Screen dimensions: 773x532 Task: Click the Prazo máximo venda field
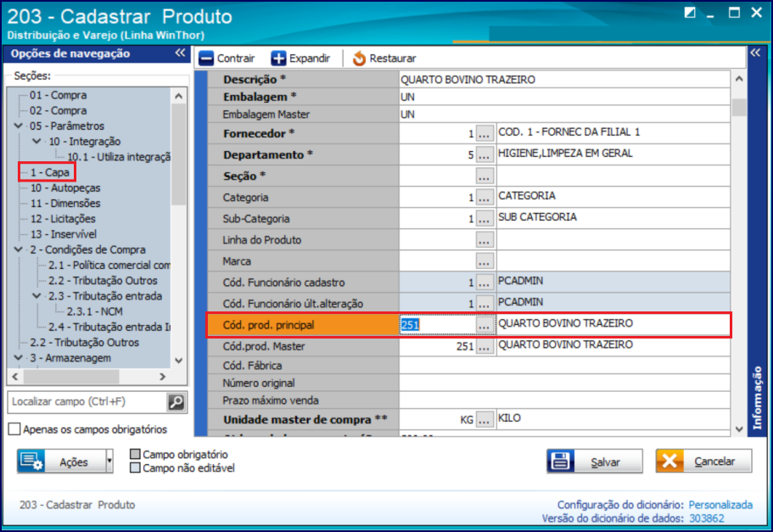(564, 400)
